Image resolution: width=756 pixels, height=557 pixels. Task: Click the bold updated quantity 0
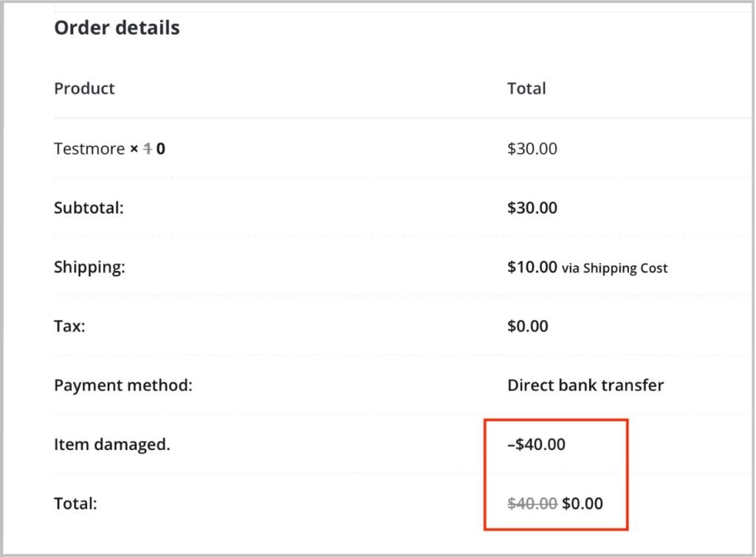161,148
